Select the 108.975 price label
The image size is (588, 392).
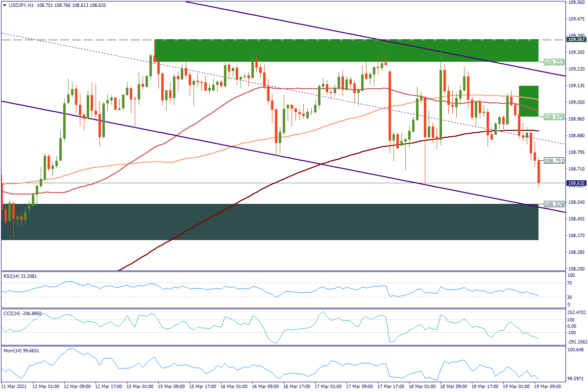[x=553, y=117]
